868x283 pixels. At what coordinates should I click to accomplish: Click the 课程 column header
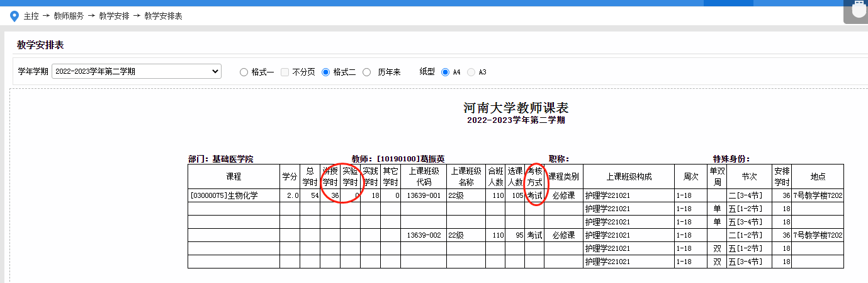click(x=234, y=176)
